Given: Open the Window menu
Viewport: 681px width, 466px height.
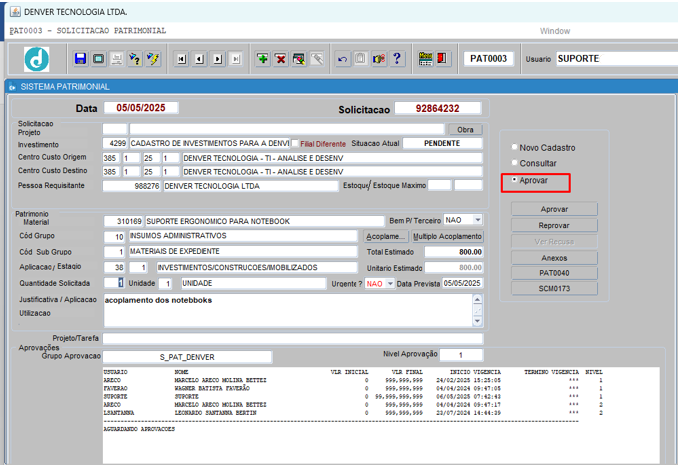Looking at the screenshot, I should [x=555, y=31].
